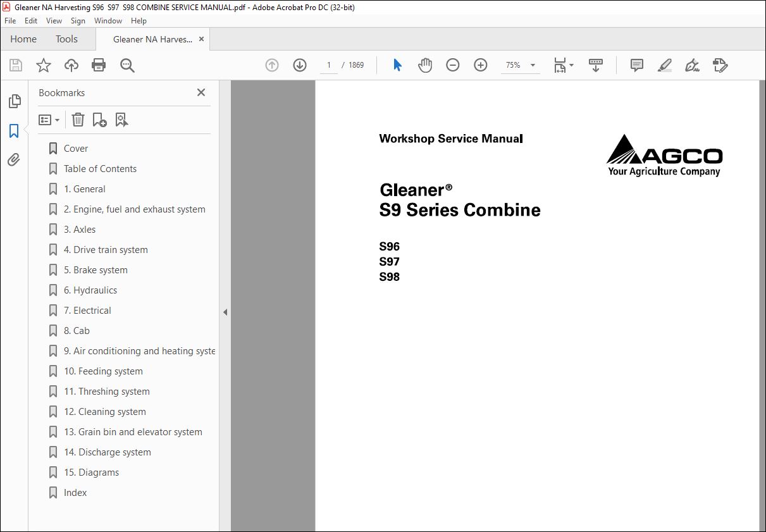Choose the arrow selection tool
Viewport: 766px width, 532px height.
397,65
